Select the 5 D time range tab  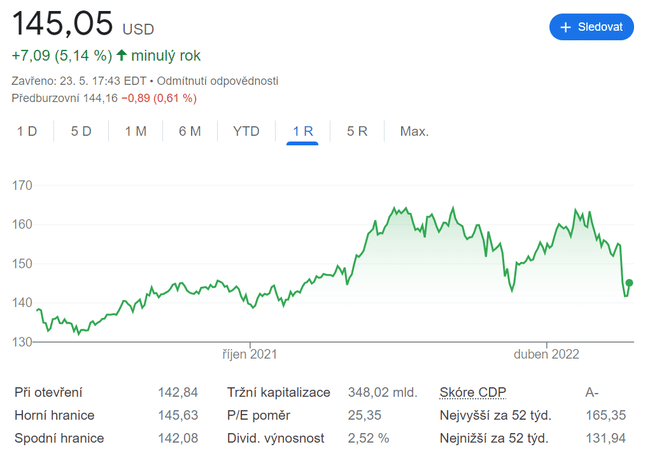click(81, 131)
